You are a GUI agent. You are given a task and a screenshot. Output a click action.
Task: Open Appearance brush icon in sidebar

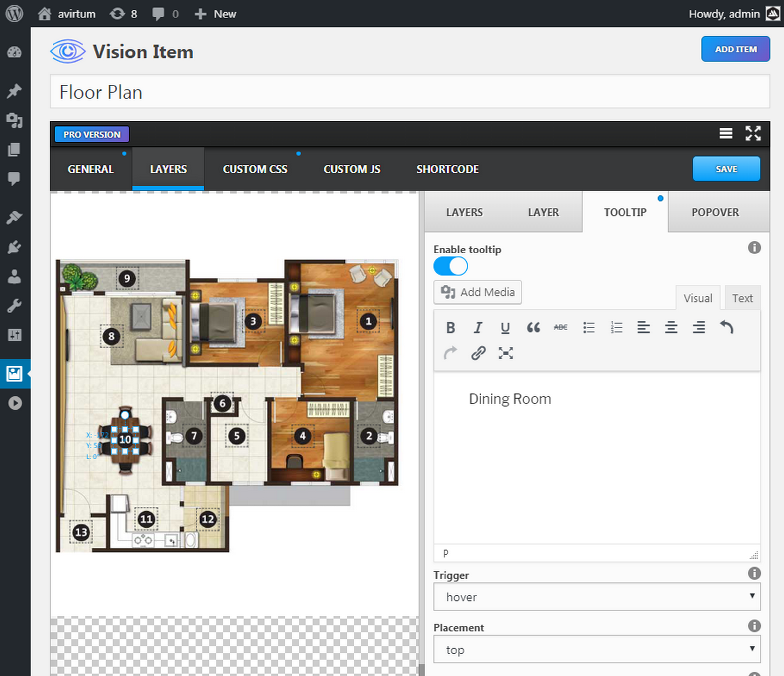click(x=15, y=217)
